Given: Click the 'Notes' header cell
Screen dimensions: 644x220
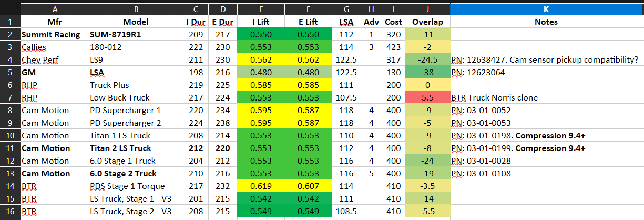Looking at the screenshot, I should point(546,22).
